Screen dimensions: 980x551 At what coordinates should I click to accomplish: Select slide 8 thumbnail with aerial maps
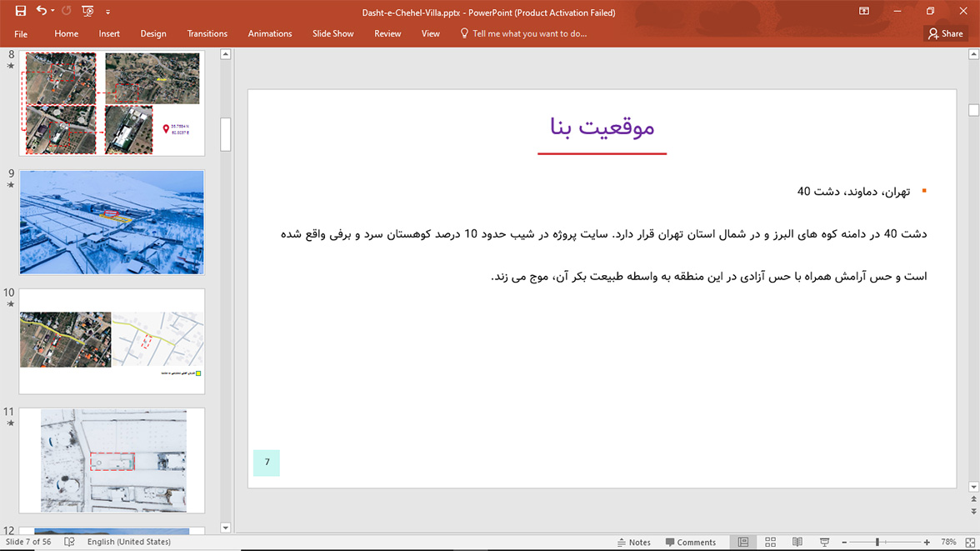click(x=112, y=103)
